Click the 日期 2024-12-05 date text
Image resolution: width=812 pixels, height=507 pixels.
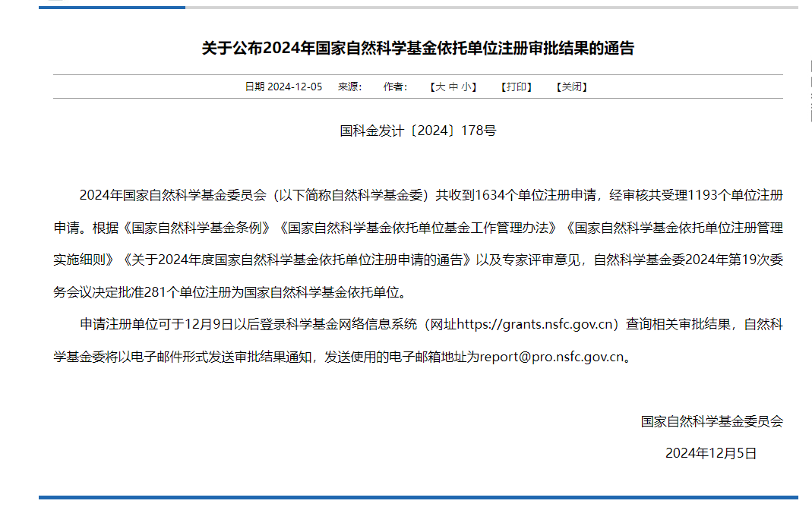click(x=283, y=87)
